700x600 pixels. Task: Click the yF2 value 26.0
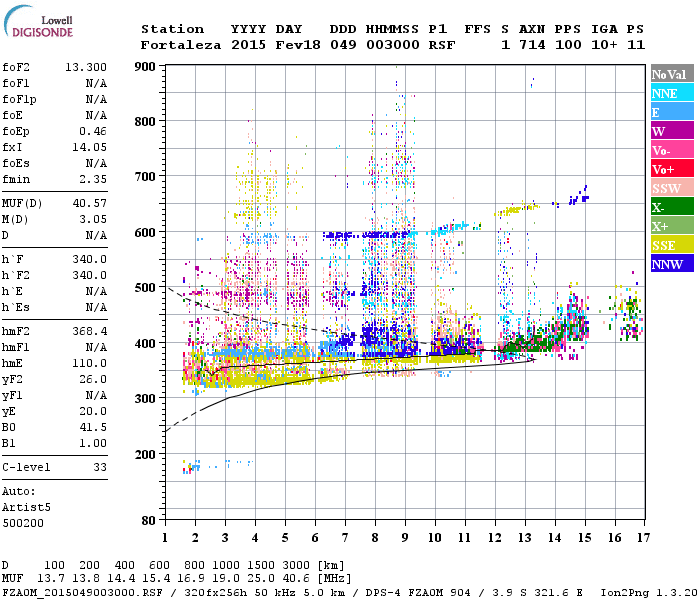(x=93, y=379)
